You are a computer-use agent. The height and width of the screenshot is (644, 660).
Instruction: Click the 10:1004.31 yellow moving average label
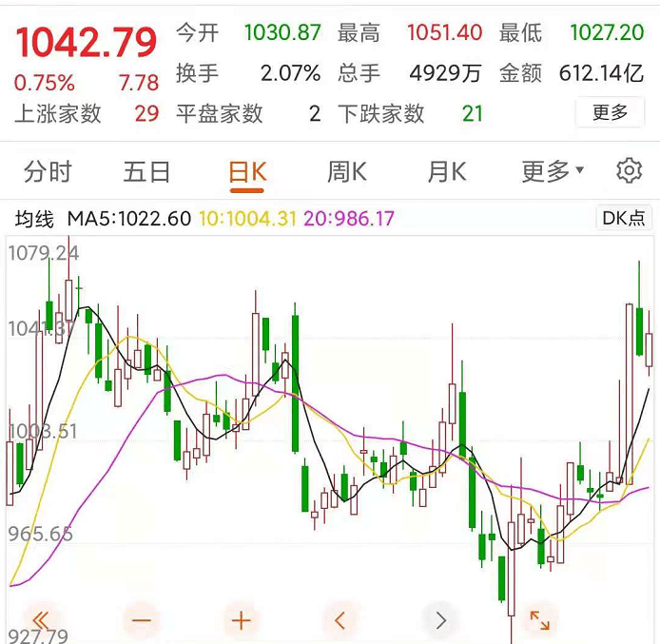tap(247, 219)
